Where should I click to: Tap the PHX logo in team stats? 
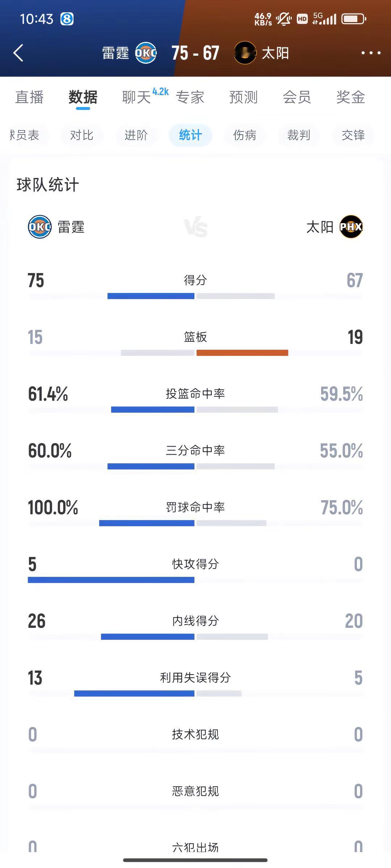pyautogui.click(x=351, y=227)
